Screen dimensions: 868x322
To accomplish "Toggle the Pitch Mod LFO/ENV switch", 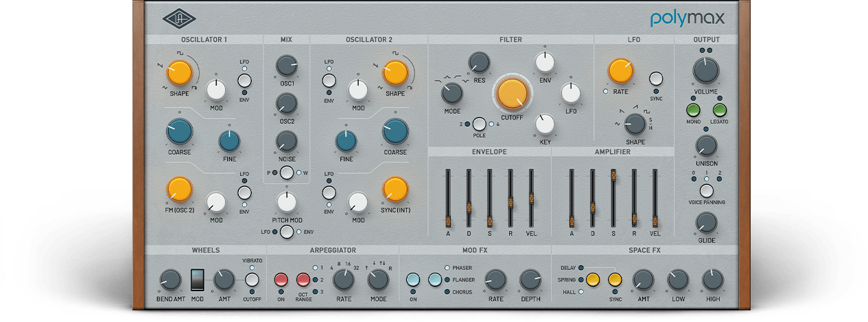I will [x=286, y=232].
